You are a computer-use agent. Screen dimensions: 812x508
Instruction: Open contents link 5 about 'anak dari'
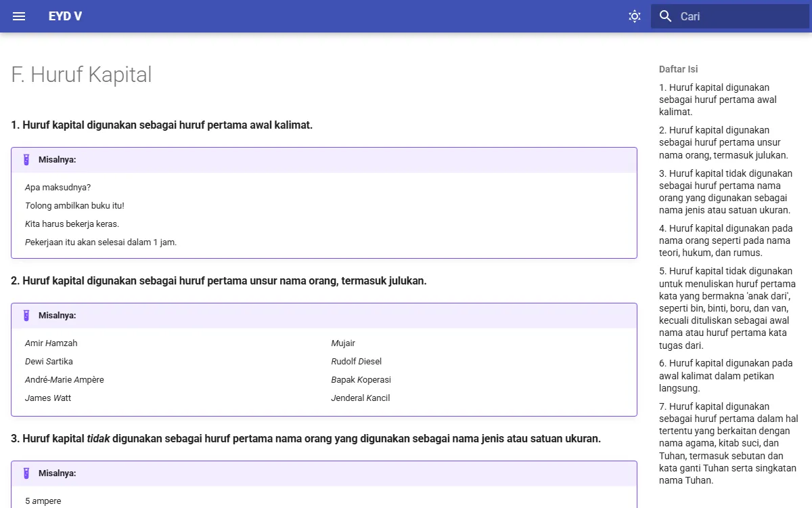[x=727, y=308]
